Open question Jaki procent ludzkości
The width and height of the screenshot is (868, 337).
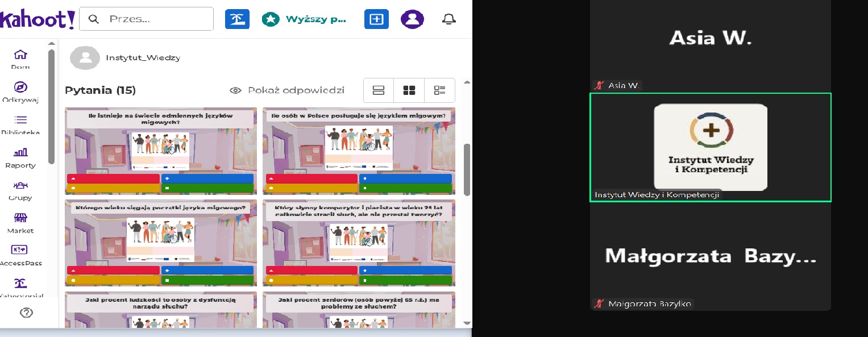point(161,310)
